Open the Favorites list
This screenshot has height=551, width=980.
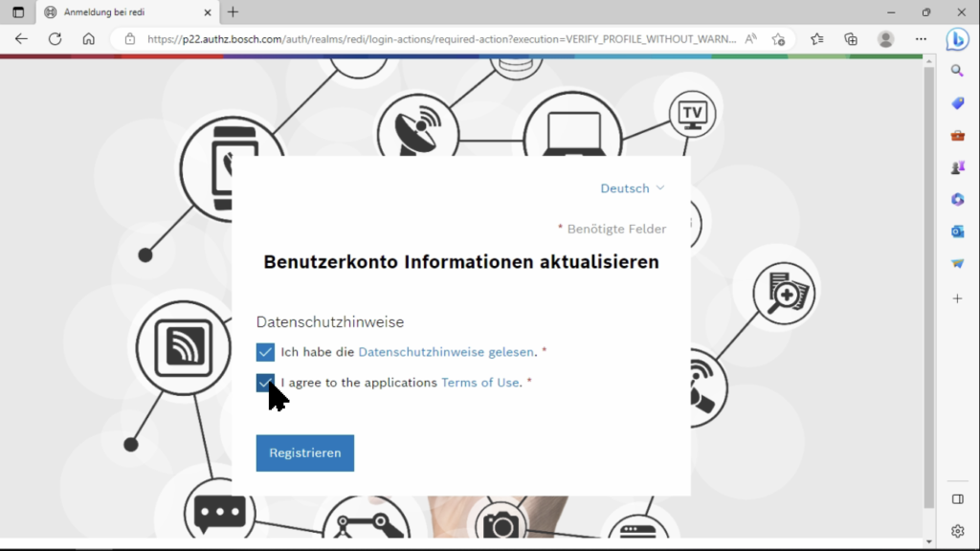[x=817, y=38]
